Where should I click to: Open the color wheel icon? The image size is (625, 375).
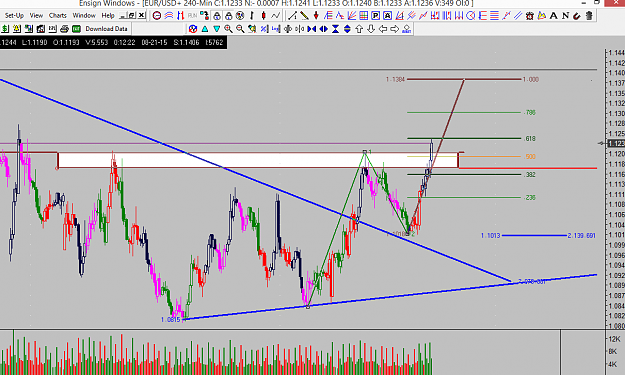pyautogui.click(x=193, y=29)
